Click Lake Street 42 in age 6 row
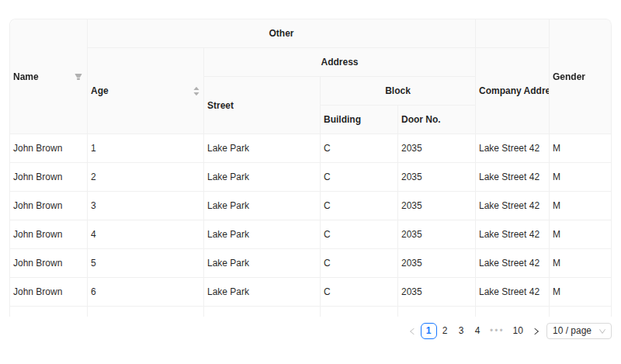This screenshot has height=364, width=621. click(509, 292)
